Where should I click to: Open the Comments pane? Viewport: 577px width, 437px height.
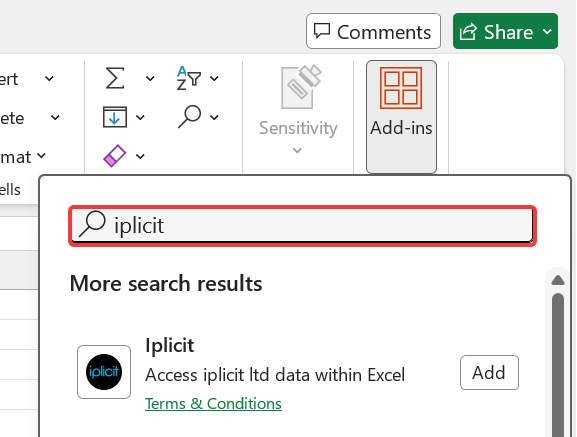click(x=373, y=31)
